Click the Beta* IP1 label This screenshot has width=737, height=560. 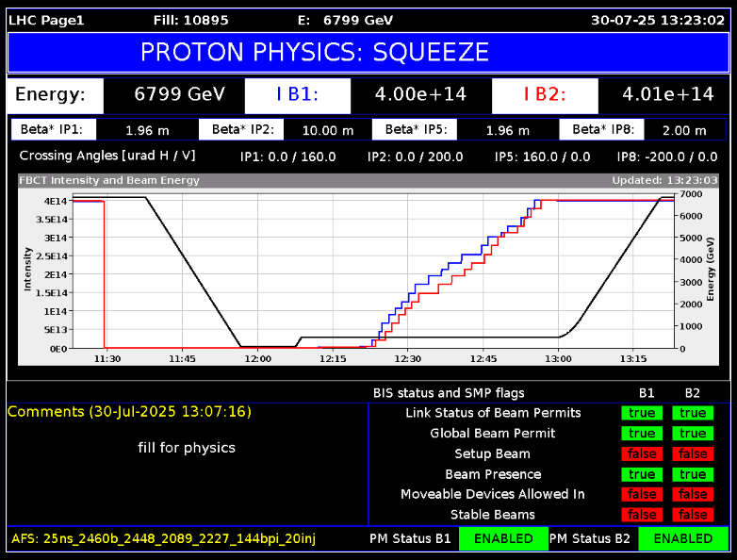[54, 130]
